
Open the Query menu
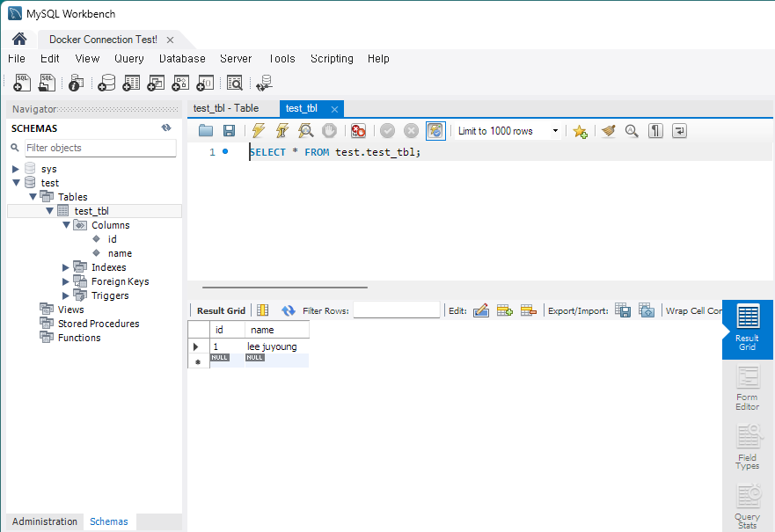(129, 58)
